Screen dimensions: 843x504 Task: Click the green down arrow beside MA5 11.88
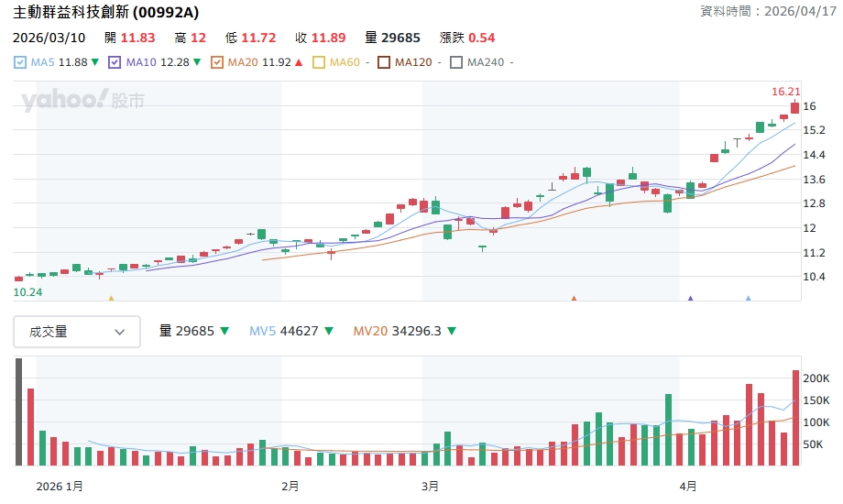click(x=95, y=62)
